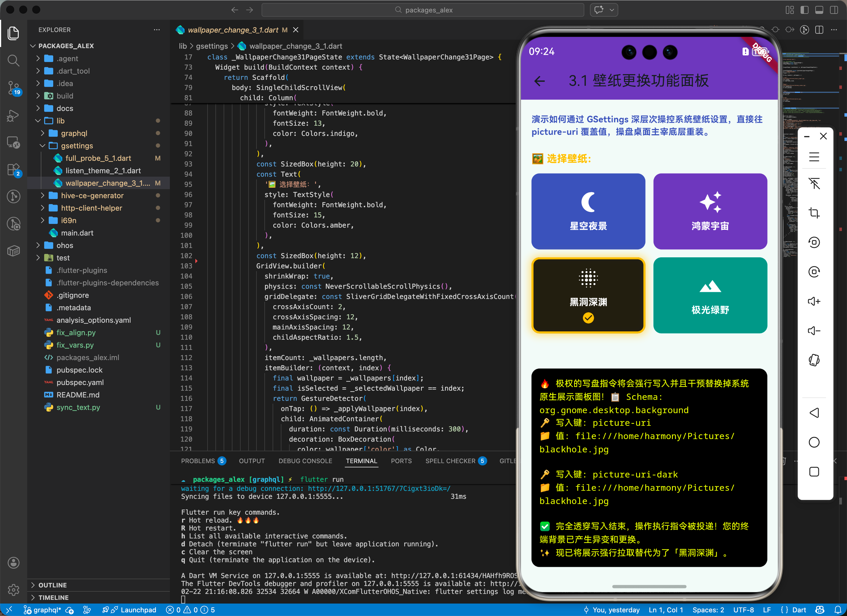
Task: Open the Run and Debug view
Action: tap(13, 115)
